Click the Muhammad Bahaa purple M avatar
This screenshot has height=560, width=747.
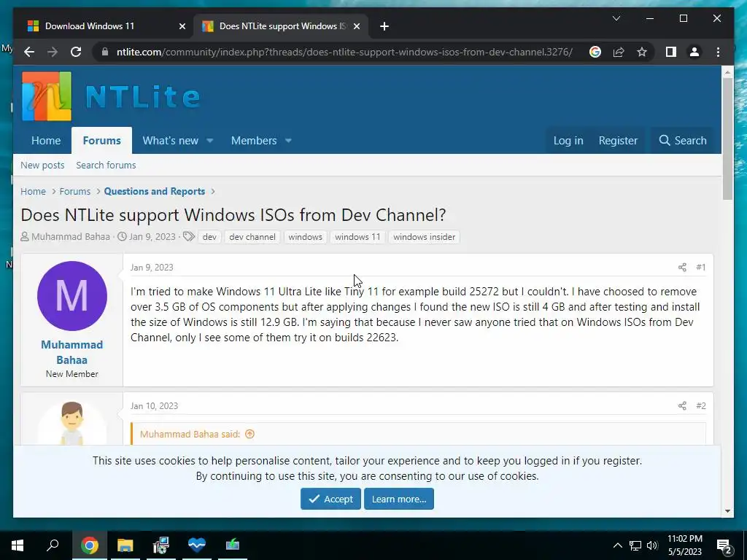[x=72, y=296]
